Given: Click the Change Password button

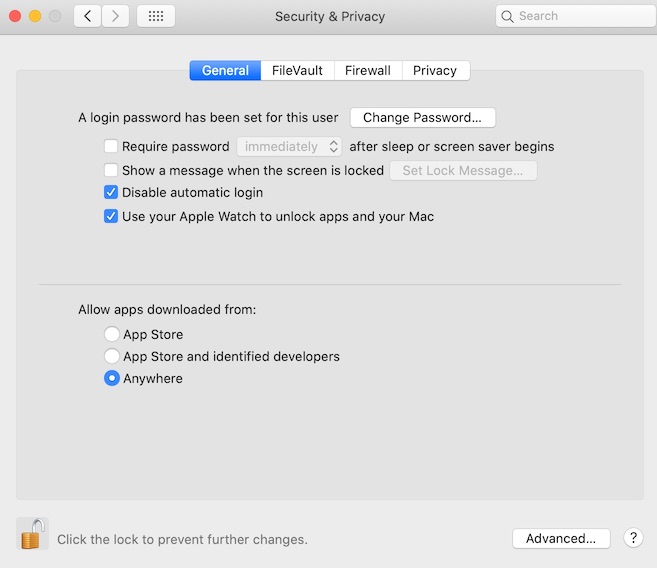Looking at the screenshot, I should pyautogui.click(x=422, y=118).
